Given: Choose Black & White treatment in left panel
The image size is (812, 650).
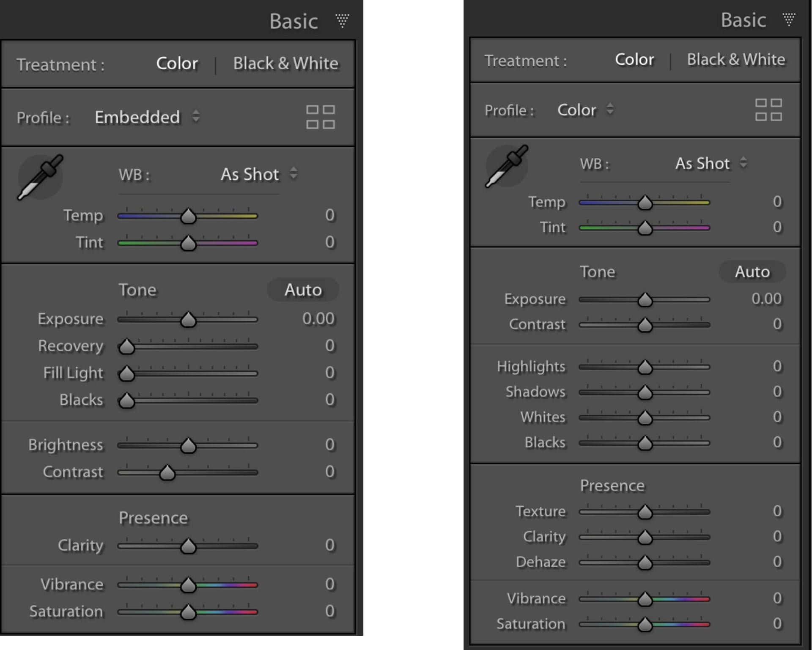Looking at the screenshot, I should click(x=285, y=63).
